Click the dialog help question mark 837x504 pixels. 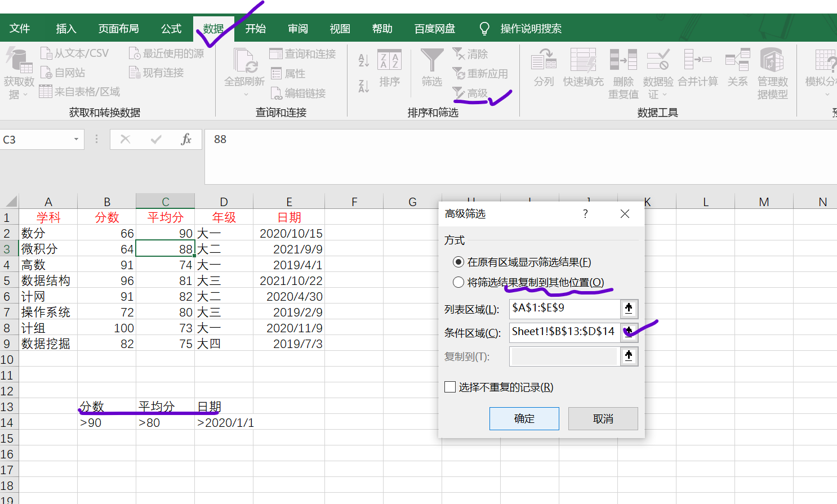point(585,214)
